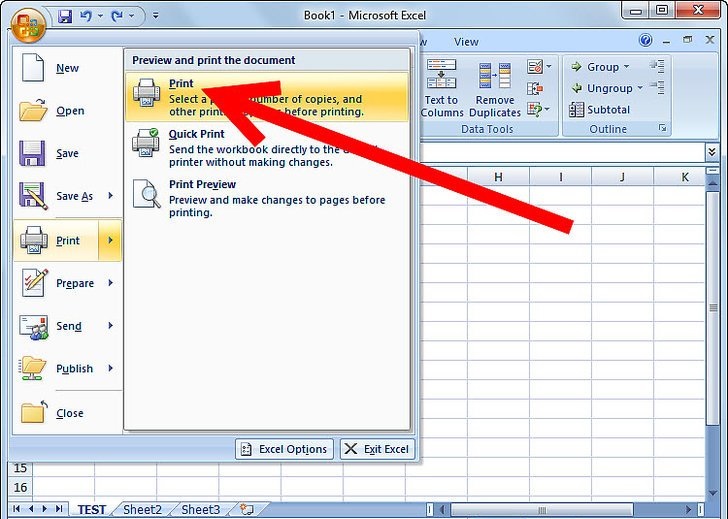Image resolution: width=728 pixels, height=519 pixels.
Task: Open Customize Quick Access Toolbar dropdown
Action: 156,16
